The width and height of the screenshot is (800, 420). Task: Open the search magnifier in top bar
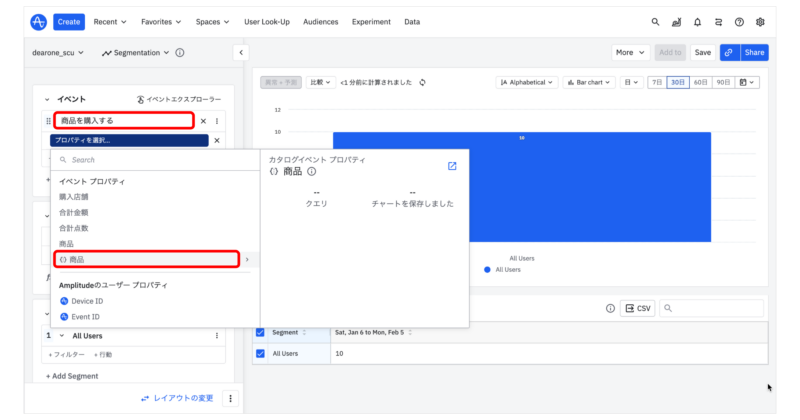pos(656,21)
